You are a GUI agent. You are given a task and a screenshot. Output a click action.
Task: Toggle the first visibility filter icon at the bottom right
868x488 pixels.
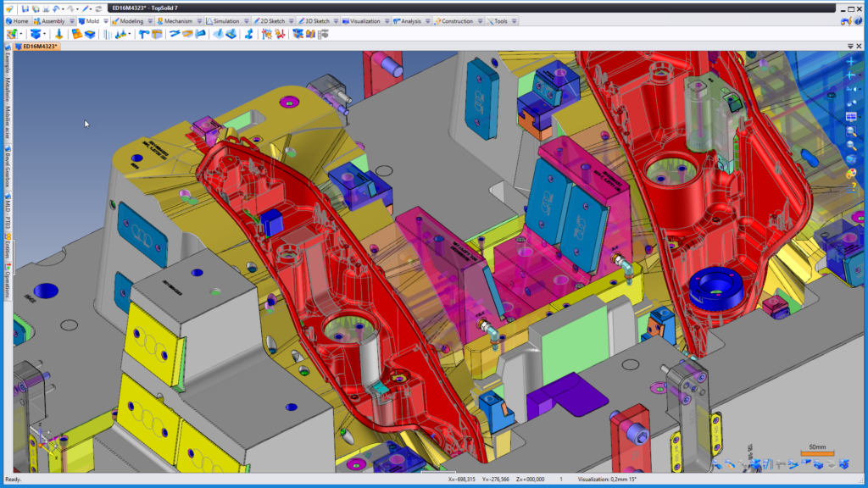[717, 465]
